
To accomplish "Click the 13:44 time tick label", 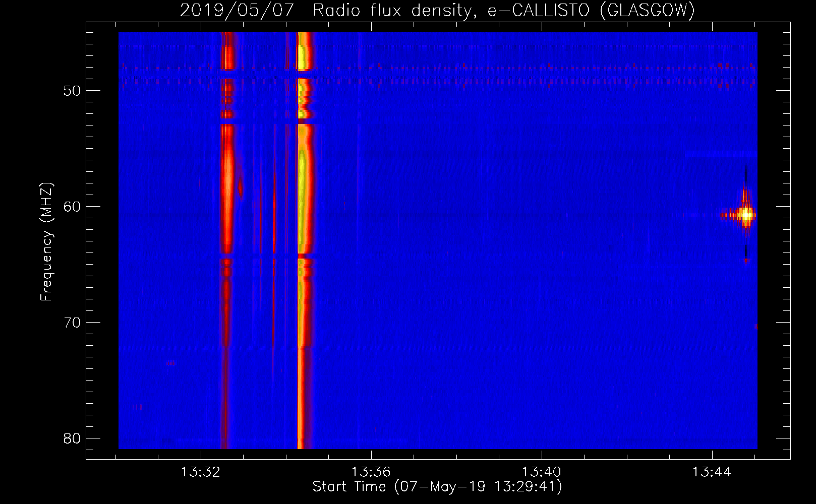I will coord(712,472).
